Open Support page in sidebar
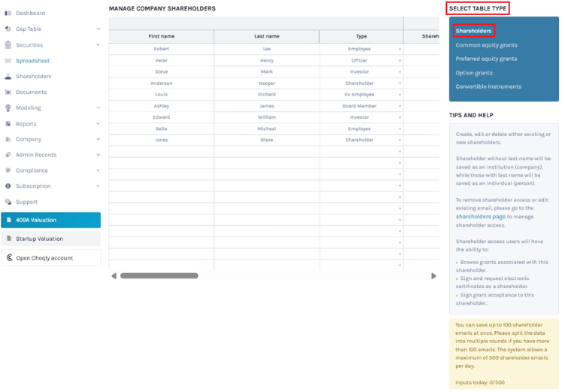The image size is (565, 392). [x=26, y=202]
